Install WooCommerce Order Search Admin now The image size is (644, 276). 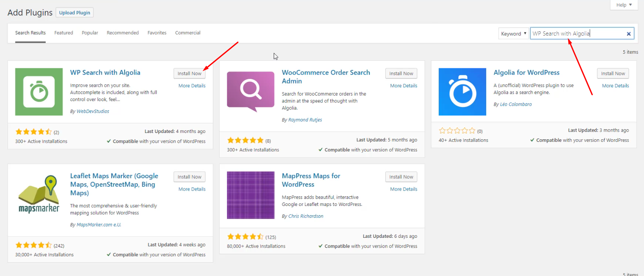(x=401, y=73)
